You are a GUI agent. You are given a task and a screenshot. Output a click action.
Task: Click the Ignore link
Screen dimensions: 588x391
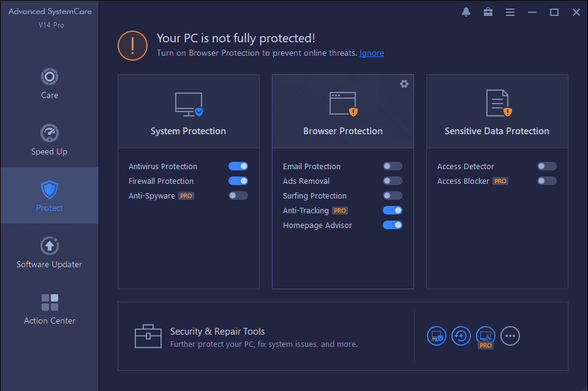pos(372,53)
